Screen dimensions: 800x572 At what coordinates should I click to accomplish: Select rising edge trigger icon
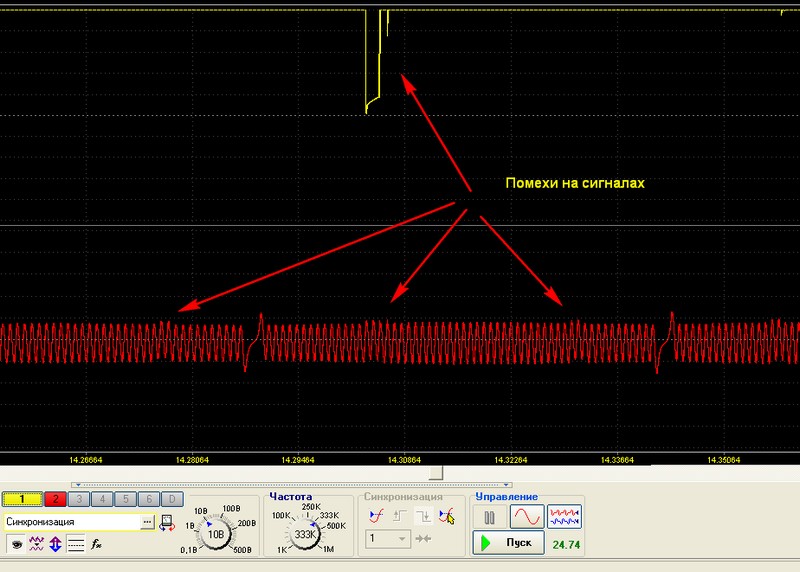coord(399,516)
